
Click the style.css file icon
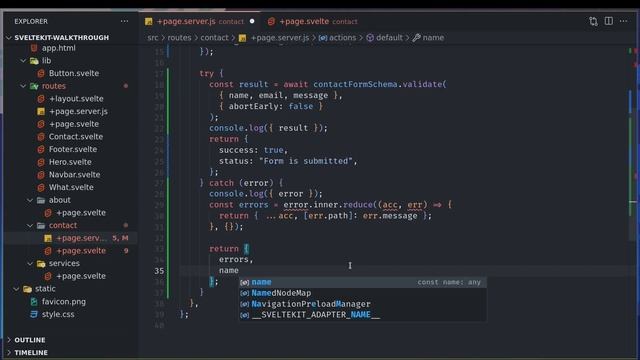(x=34, y=314)
